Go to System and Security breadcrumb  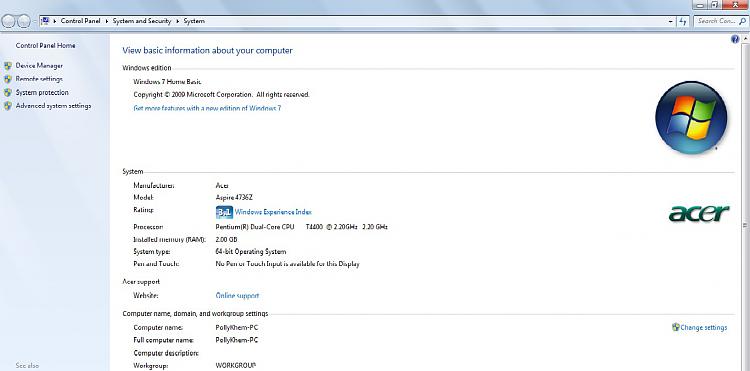[x=142, y=21]
